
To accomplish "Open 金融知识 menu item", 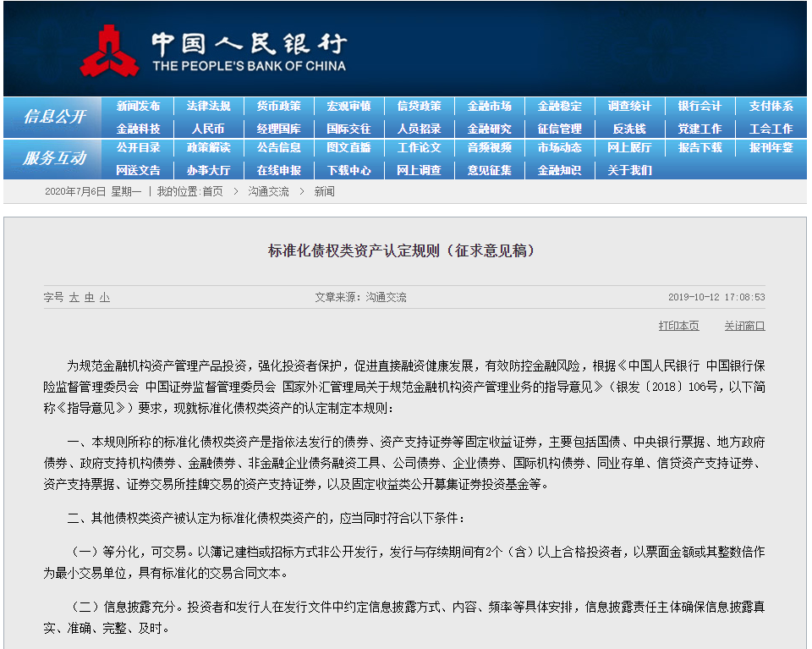I will (x=560, y=170).
